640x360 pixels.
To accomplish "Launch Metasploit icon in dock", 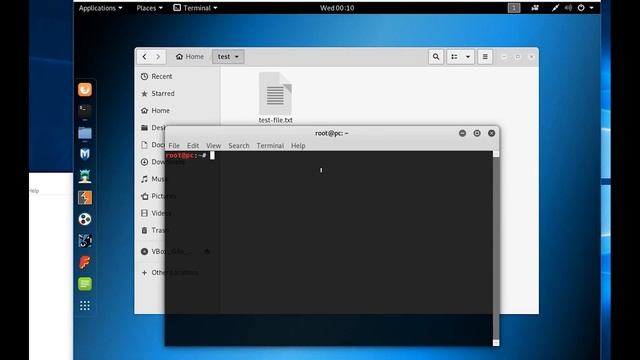I will pyautogui.click(x=85, y=154).
